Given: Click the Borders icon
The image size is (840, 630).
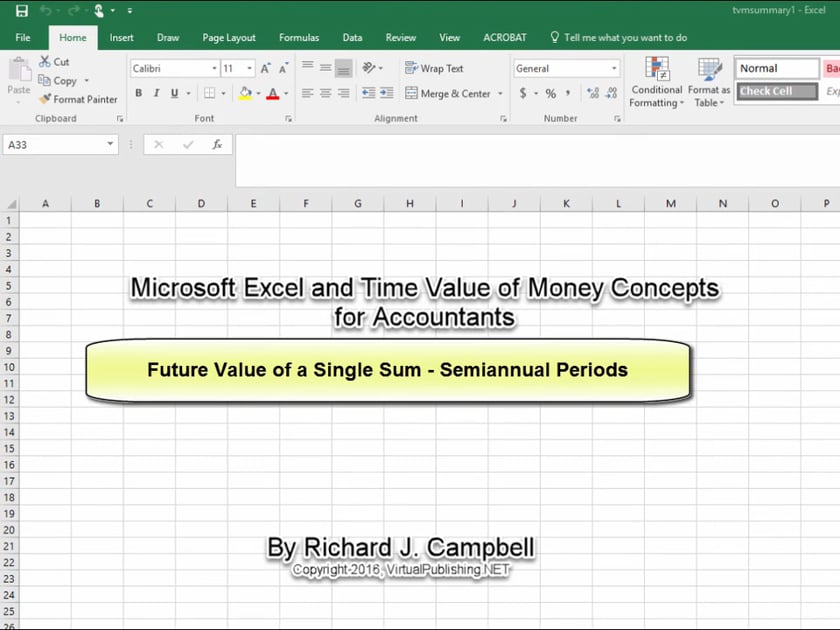Looking at the screenshot, I should [209, 93].
